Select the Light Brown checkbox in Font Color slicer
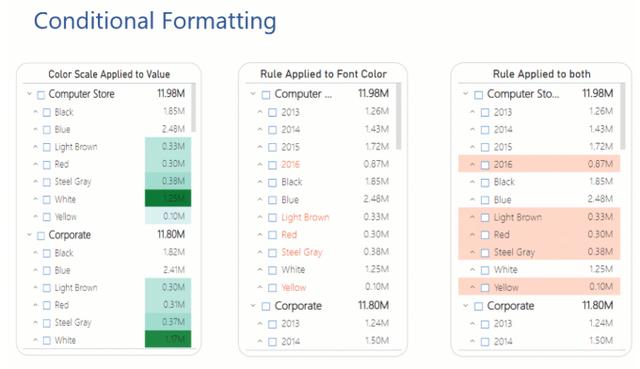Image resolution: width=640 pixels, height=369 pixels. pyautogui.click(x=272, y=218)
